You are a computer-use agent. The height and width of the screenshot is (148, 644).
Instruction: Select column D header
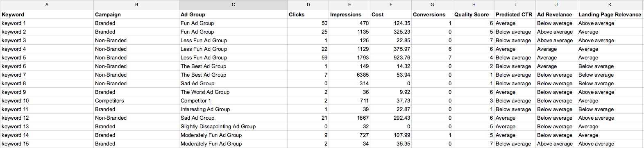[x=308, y=5]
